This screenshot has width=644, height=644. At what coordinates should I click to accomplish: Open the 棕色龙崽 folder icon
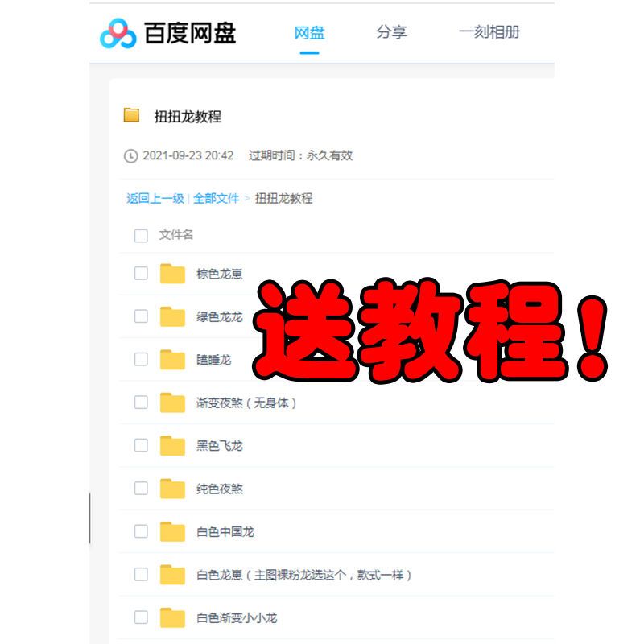172,274
